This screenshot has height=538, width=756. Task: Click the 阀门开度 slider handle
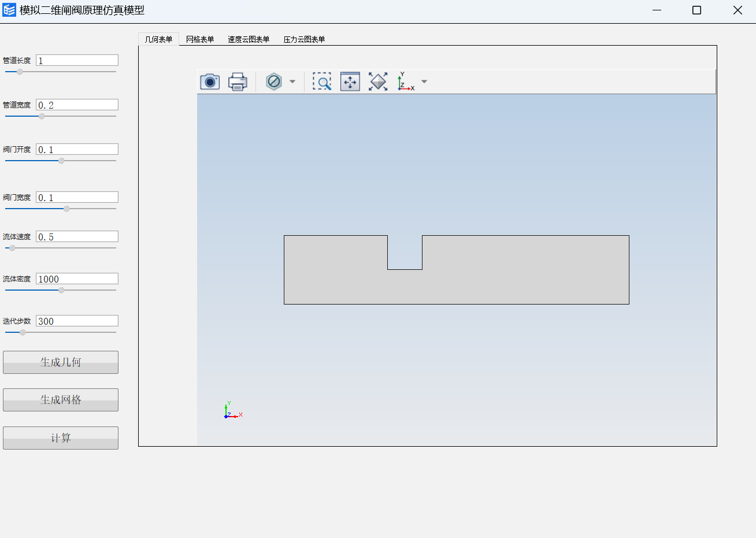(61, 161)
